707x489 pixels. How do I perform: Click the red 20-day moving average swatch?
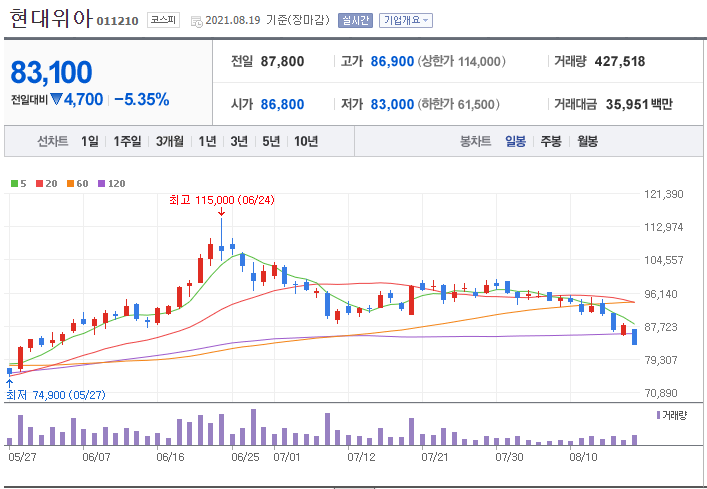pos(39,183)
